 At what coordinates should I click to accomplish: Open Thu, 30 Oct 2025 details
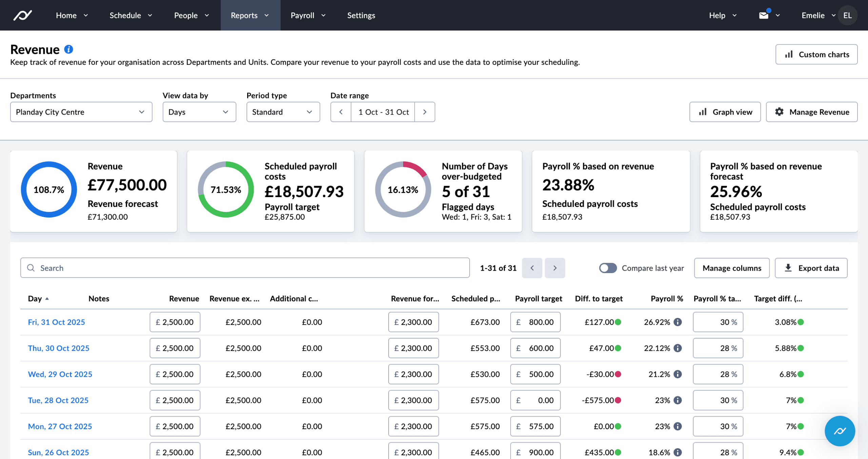point(58,348)
